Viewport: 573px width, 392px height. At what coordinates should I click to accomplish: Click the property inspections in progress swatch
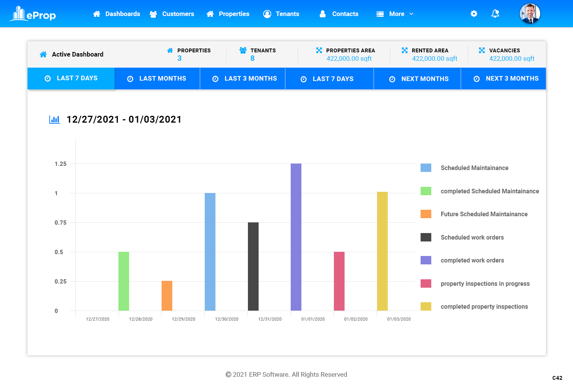(x=426, y=283)
